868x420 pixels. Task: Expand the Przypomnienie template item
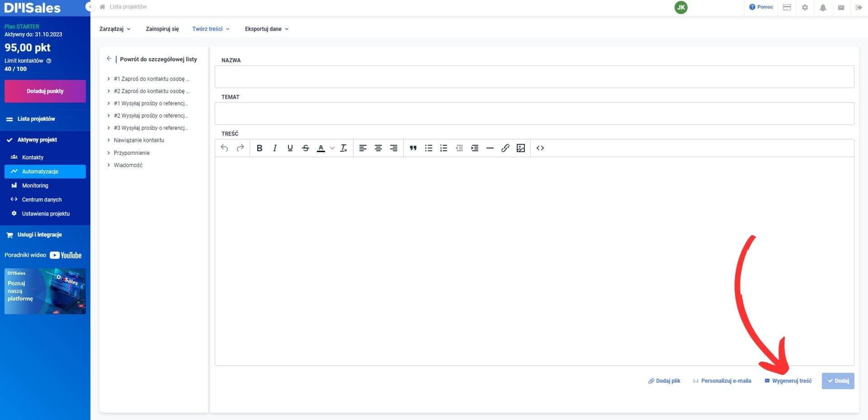click(x=132, y=153)
